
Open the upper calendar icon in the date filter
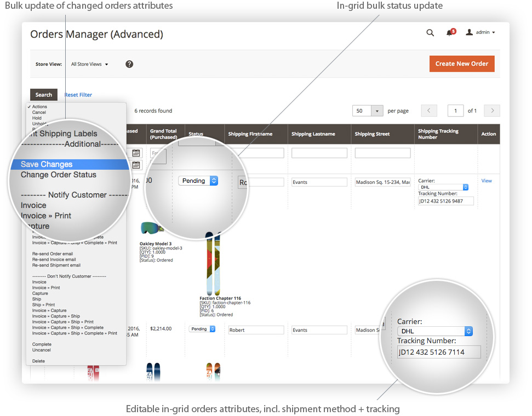136,153
